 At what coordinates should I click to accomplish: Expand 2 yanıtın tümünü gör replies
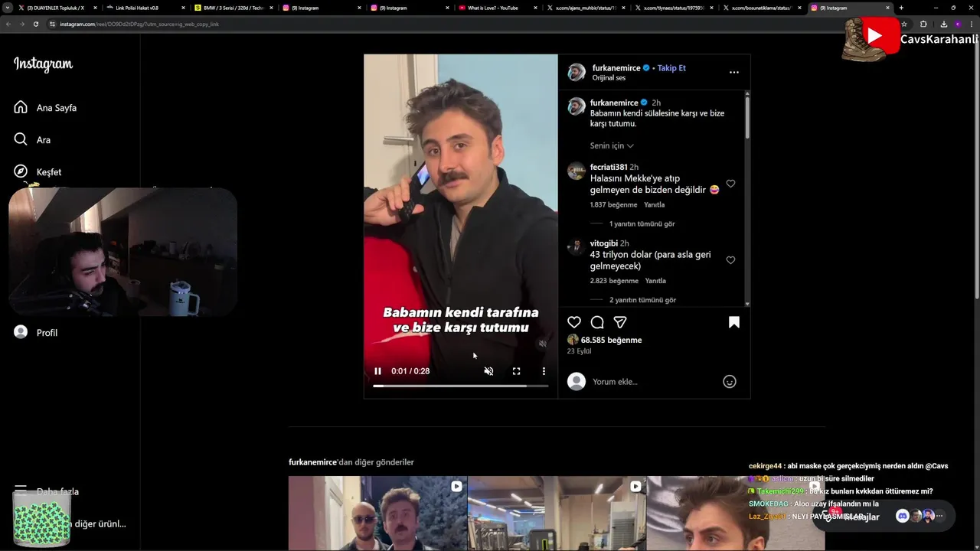pyautogui.click(x=642, y=300)
